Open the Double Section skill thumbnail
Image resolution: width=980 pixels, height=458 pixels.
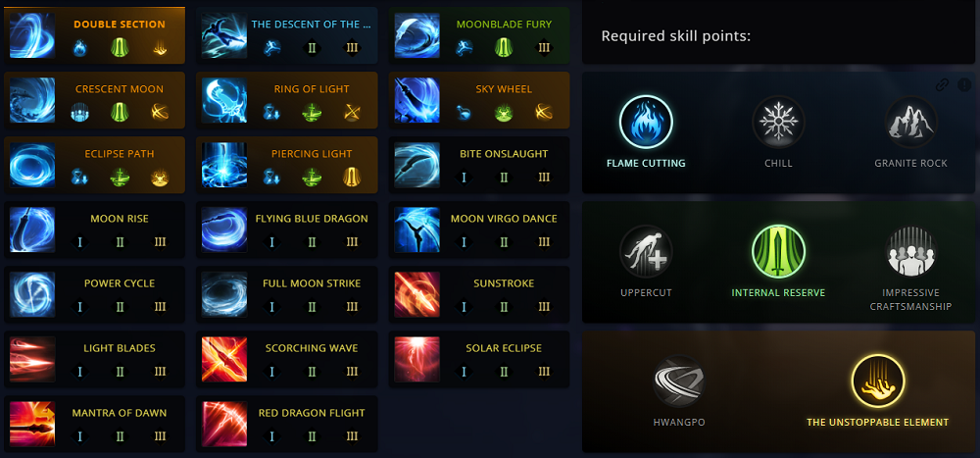[32, 35]
